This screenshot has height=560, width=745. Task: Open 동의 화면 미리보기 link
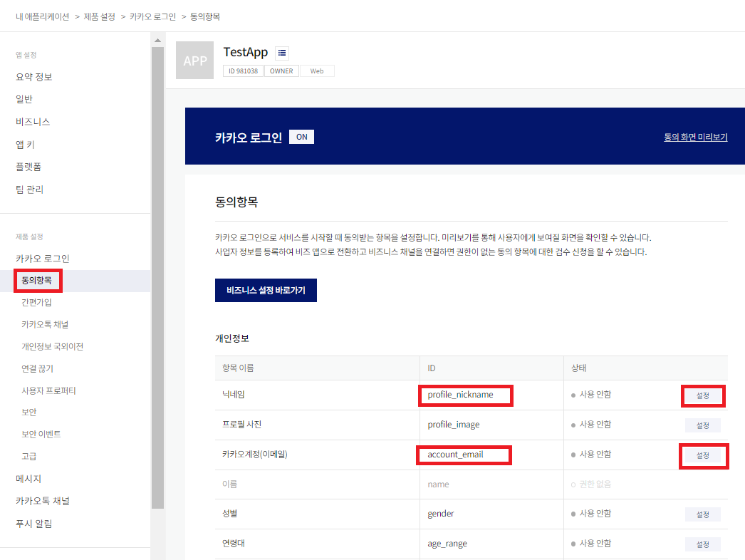pyautogui.click(x=696, y=137)
